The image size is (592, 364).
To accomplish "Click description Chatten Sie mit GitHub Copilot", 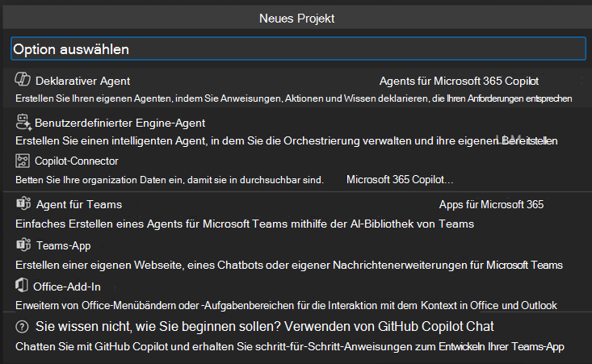I will [290, 347].
